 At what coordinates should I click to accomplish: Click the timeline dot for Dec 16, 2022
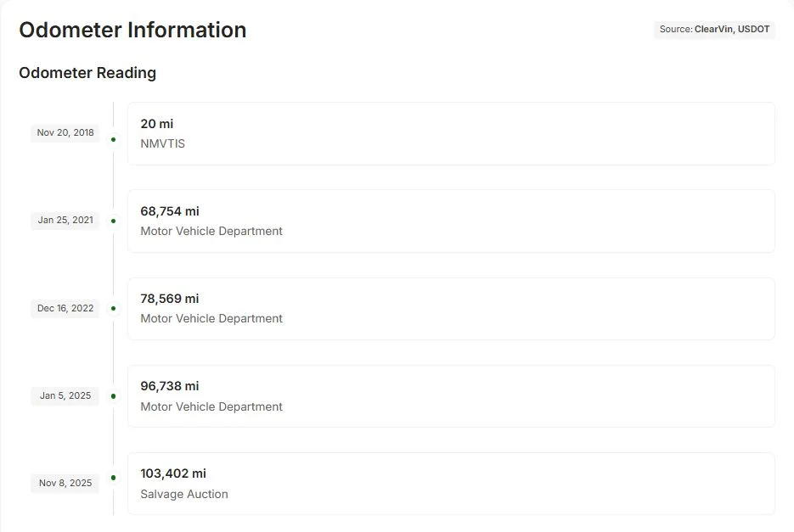pos(114,308)
